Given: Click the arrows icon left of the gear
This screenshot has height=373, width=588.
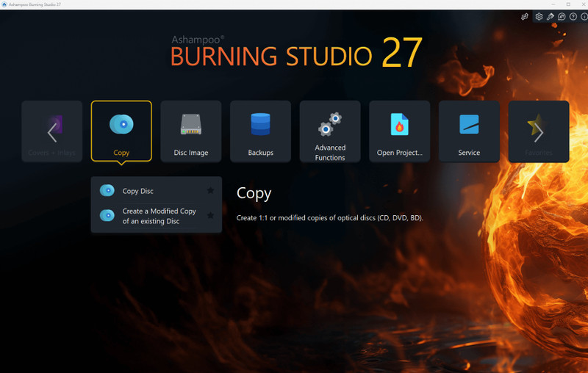Looking at the screenshot, I should pos(525,16).
